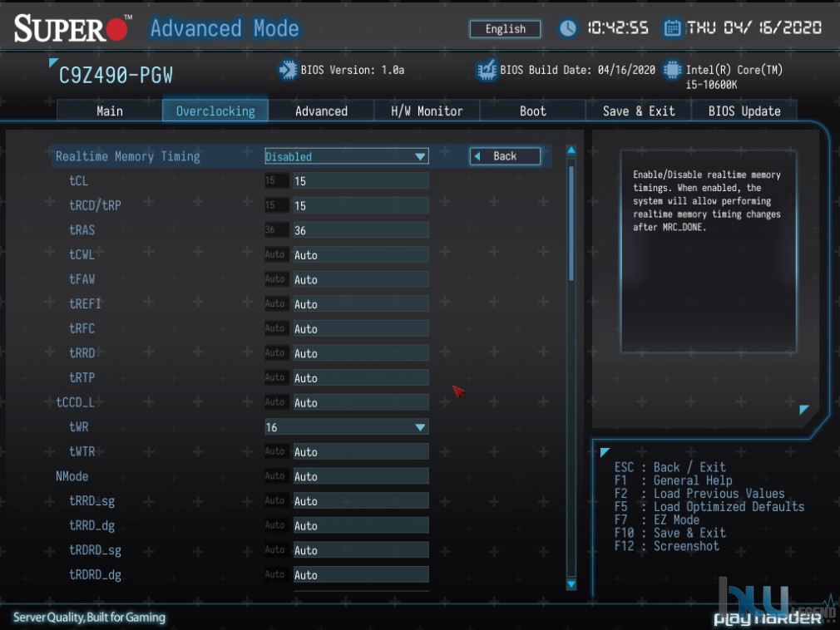
Task: Click the tRDRD_sg Auto field
Action: tap(361, 550)
